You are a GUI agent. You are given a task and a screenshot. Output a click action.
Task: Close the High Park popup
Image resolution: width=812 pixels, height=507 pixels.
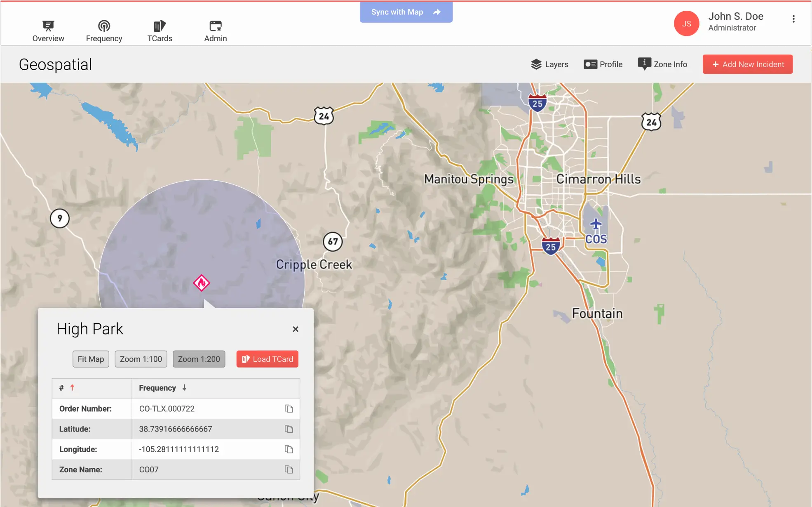click(x=295, y=329)
